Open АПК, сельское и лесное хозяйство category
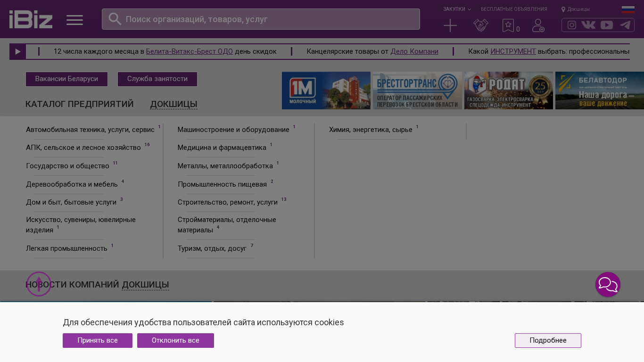This screenshot has width=644, height=362. (x=83, y=148)
